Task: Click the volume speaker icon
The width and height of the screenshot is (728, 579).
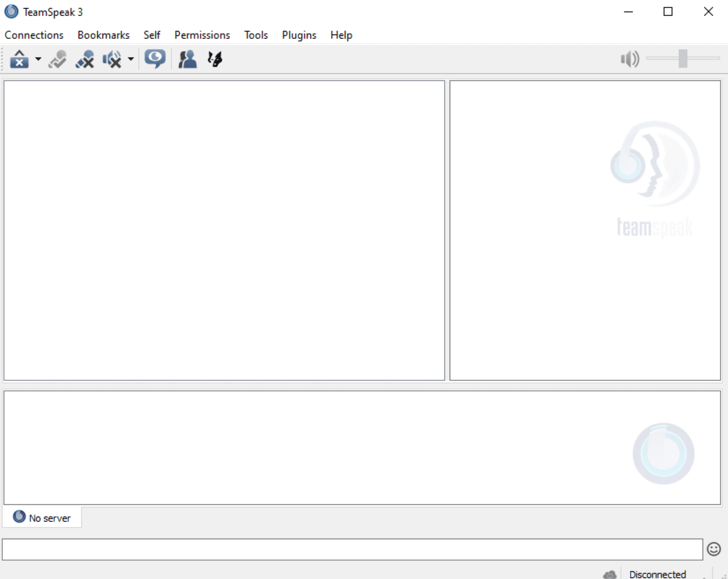Action: pyautogui.click(x=630, y=59)
